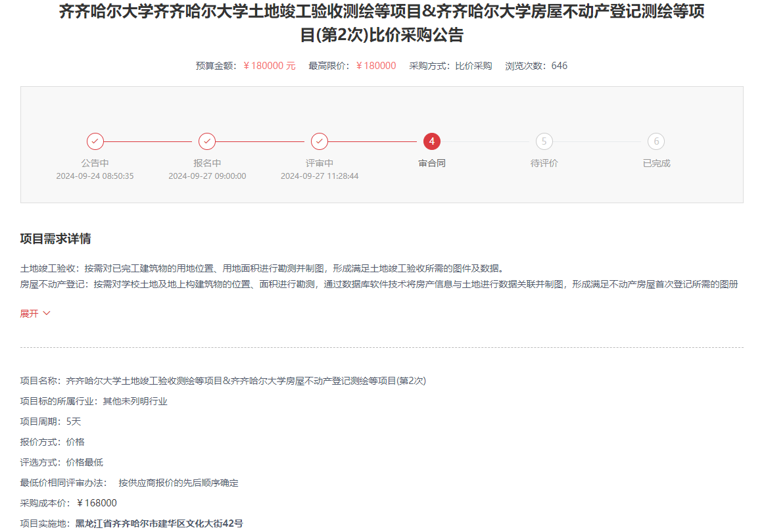Screen dimensions: 764x532
Task: Click the budget amount ¥180000 元
Action: [269, 66]
